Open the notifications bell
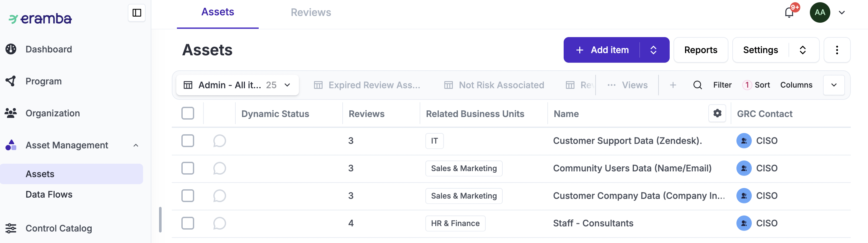 tap(789, 13)
